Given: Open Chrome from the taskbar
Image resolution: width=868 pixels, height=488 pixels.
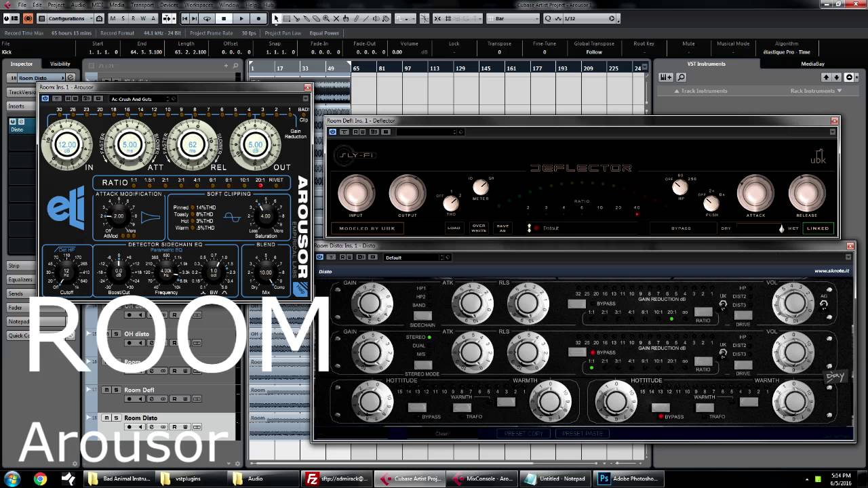Looking at the screenshot, I should click(x=40, y=479).
